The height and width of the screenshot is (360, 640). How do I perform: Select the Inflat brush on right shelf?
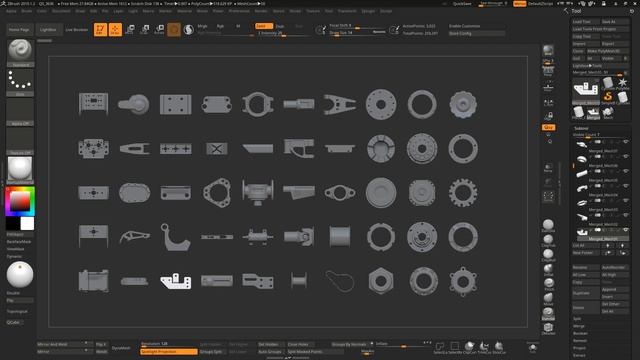point(548,270)
